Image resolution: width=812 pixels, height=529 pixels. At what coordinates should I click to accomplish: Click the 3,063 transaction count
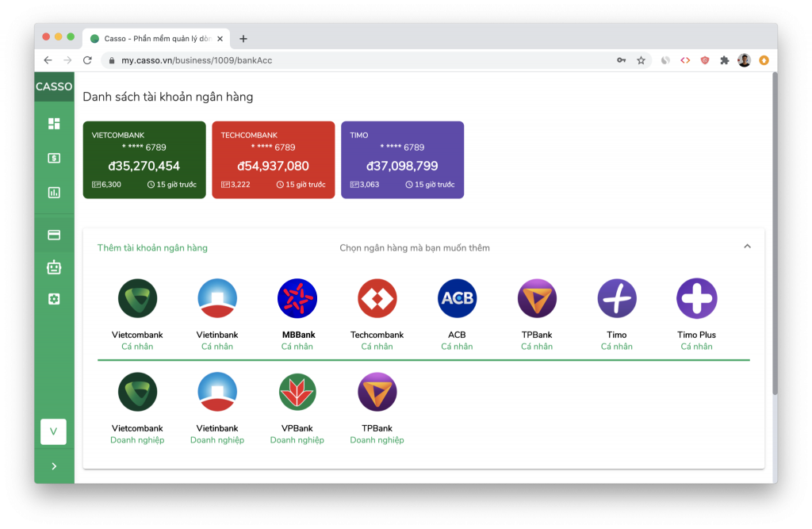(x=365, y=185)
